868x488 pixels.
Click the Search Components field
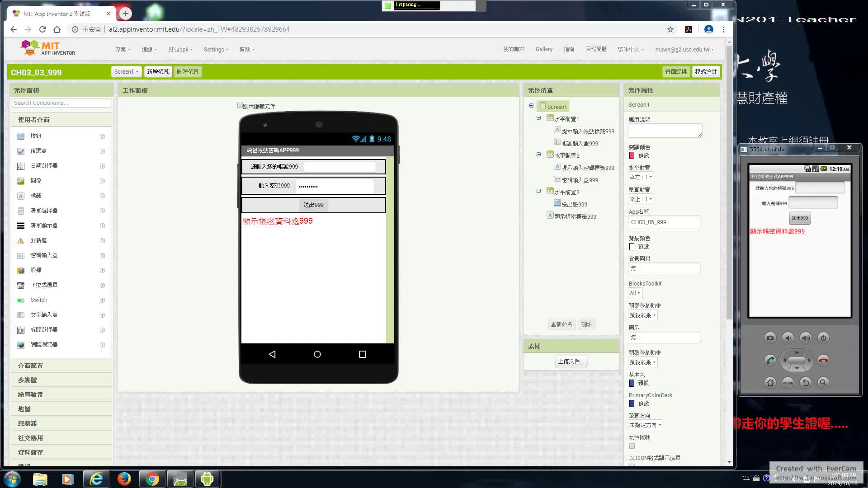61,103
